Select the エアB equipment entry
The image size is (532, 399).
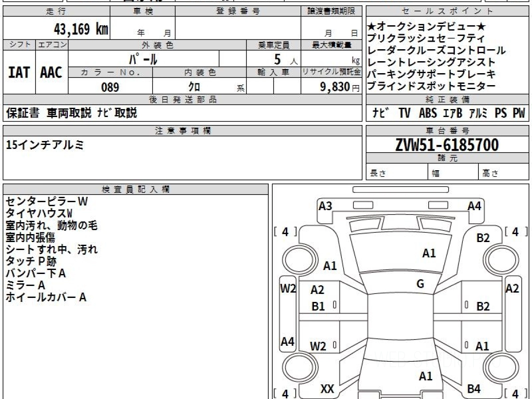click(x=452, y=113)
